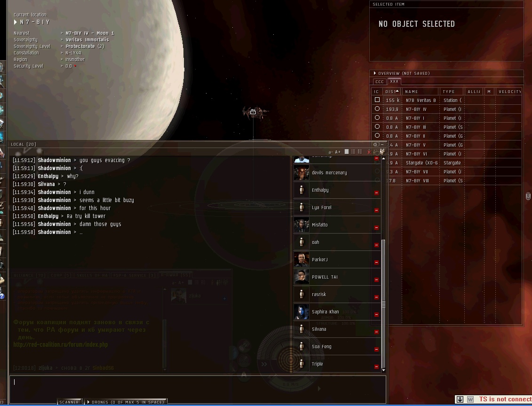Open Saphira Khan portrait in member list

[302, 312]
